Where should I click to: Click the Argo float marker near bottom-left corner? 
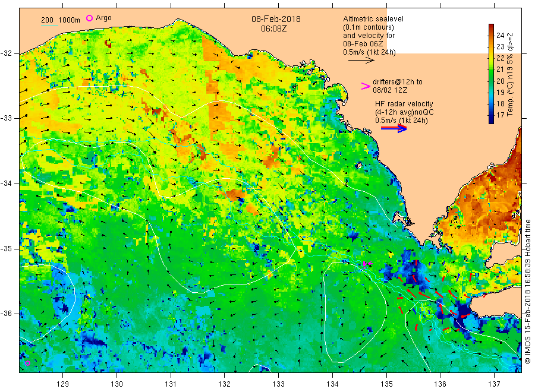pos(27,363)
